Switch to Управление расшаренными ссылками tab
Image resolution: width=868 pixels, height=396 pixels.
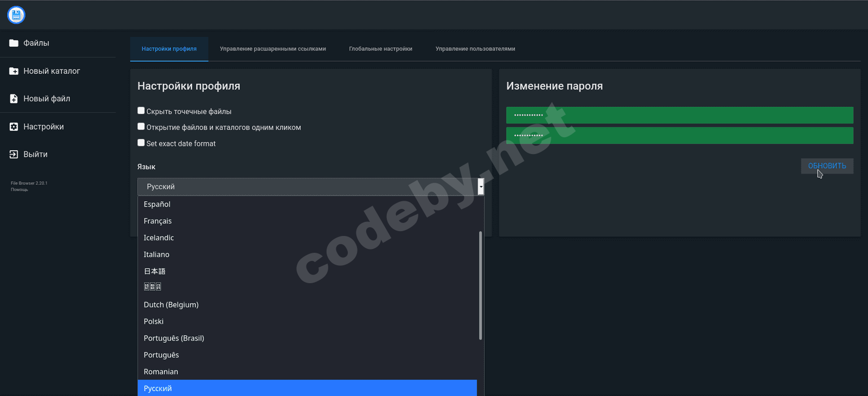(273, 49)
